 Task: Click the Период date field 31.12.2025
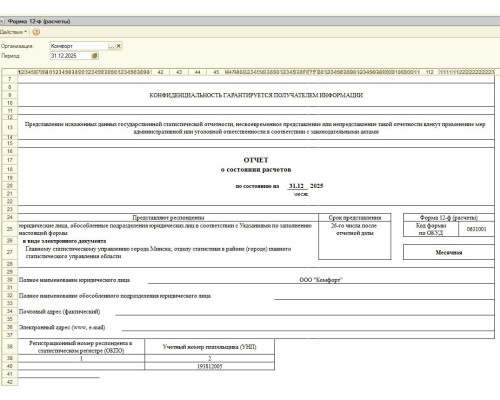[70, 56]
